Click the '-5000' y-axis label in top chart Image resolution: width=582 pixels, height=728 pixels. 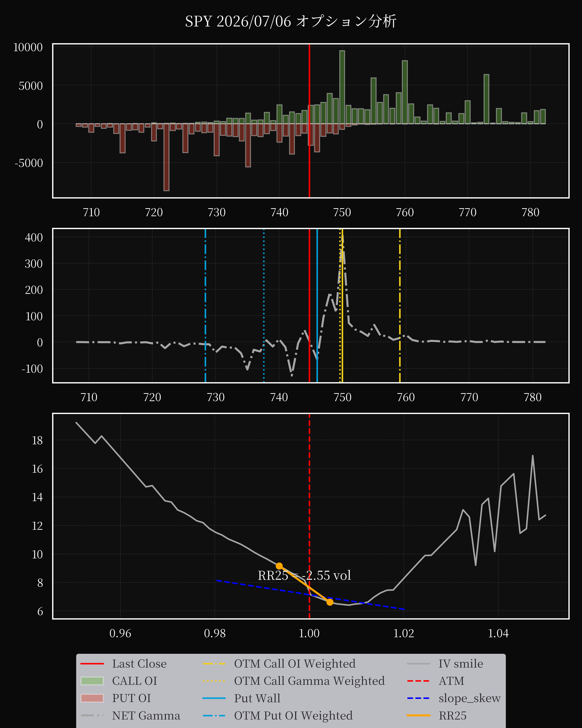(x=29, y=163)
